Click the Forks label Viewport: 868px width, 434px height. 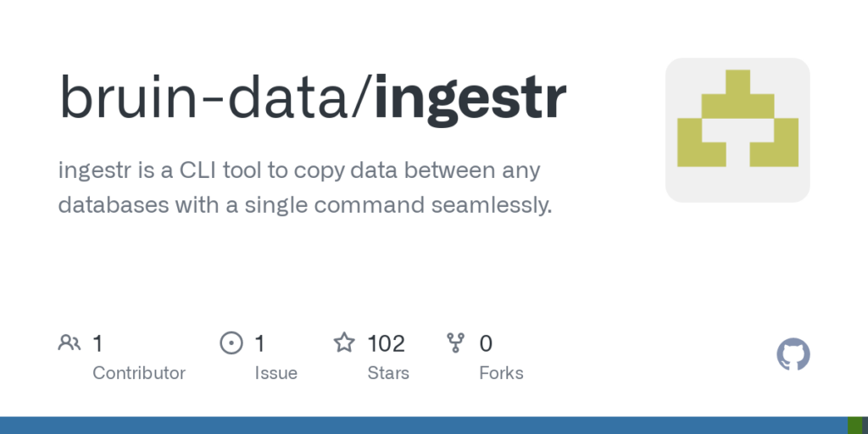tap(501, 373)
